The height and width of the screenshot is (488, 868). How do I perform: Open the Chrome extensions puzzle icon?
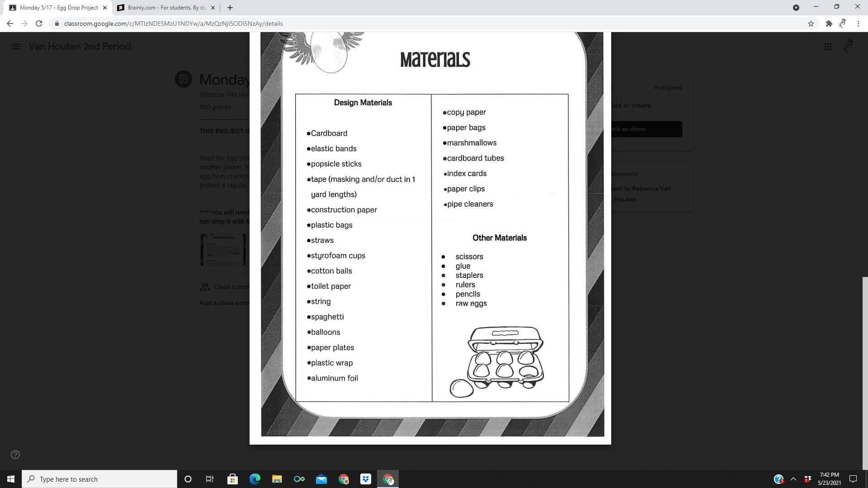(x=829, y=23)
